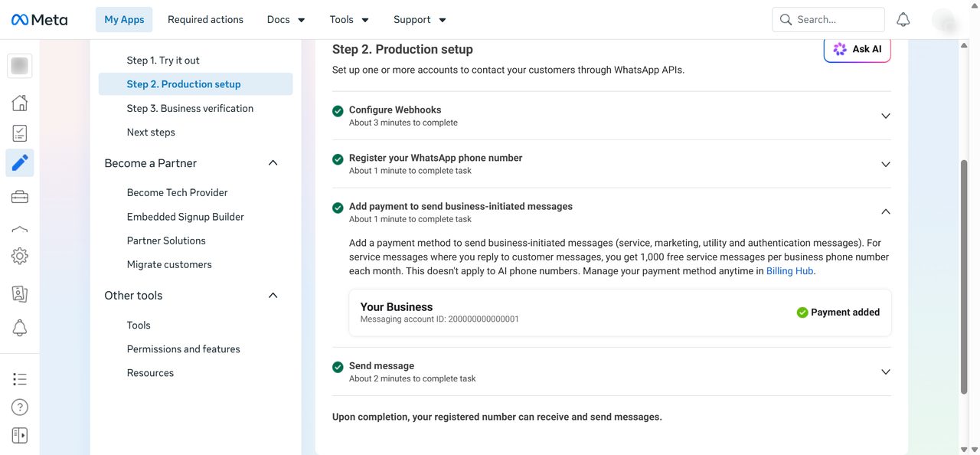The image size is (980, 455).
Task: Click the About 2 minutes to complete task text
Action: (x=413, y=378)
